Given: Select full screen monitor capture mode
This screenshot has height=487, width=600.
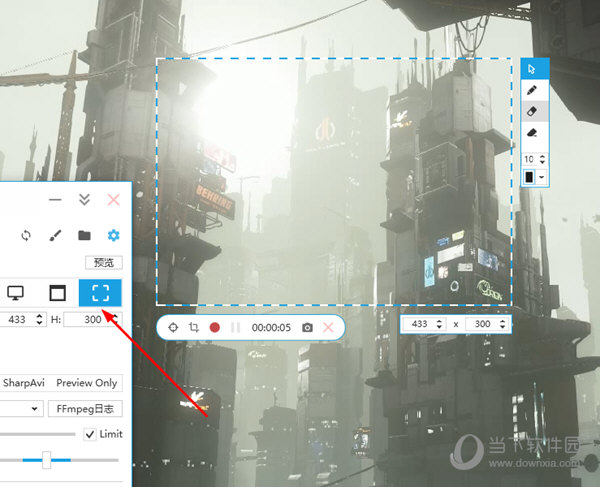Looking at the screenshot, I should click(15, 293).
